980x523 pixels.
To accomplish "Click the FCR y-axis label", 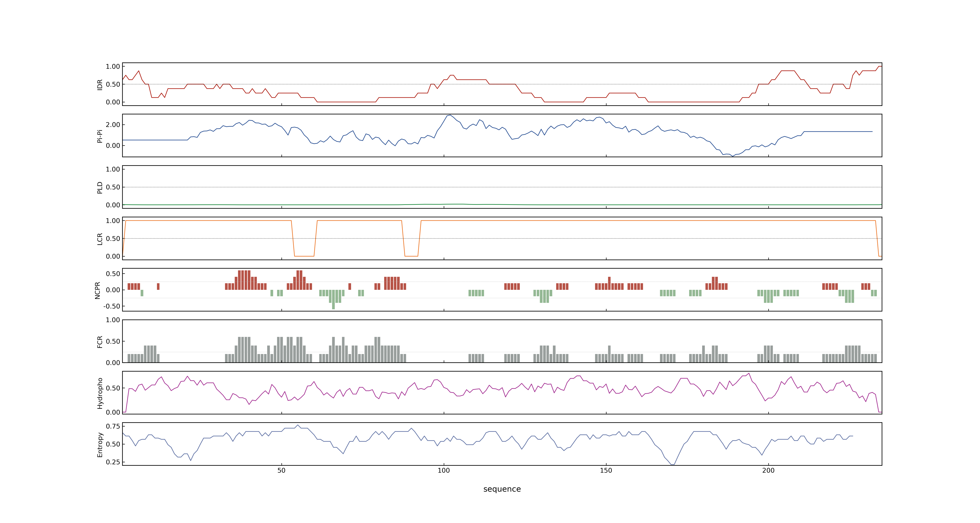I will (x=100, y=342).
